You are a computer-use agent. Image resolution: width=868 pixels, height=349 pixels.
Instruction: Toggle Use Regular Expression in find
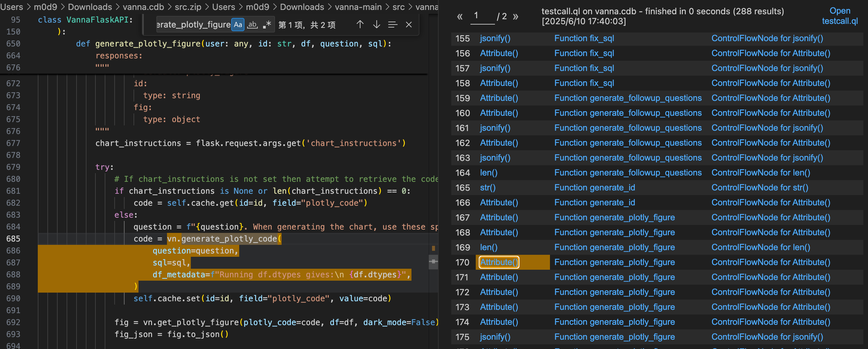pyautogui.click(x=267, y=25)
